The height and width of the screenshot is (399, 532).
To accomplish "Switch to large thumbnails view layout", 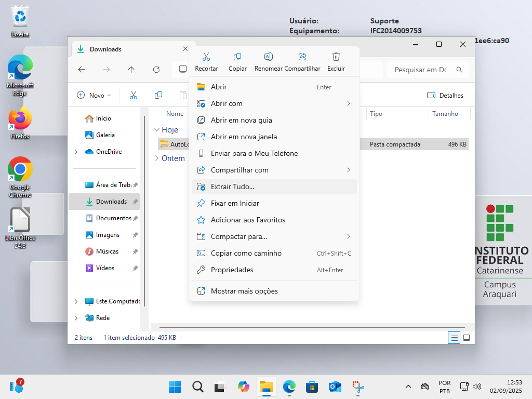I will tap(467, 338).
